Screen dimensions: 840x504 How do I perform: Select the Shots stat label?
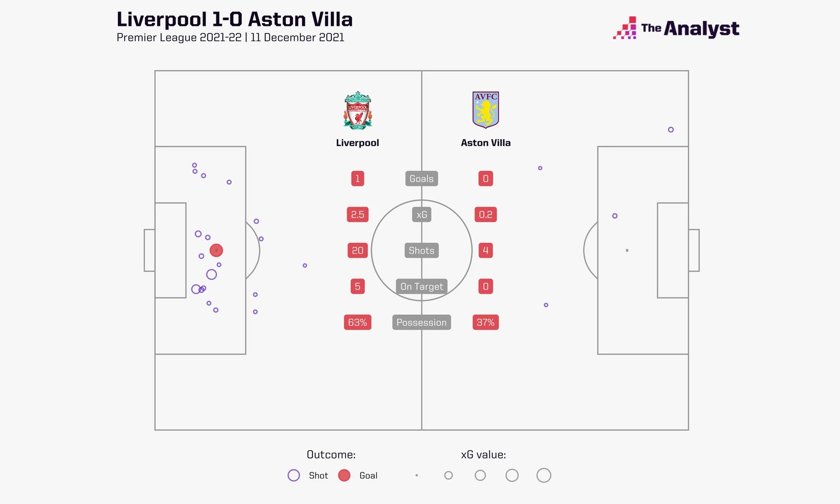[x=422, y=251]
